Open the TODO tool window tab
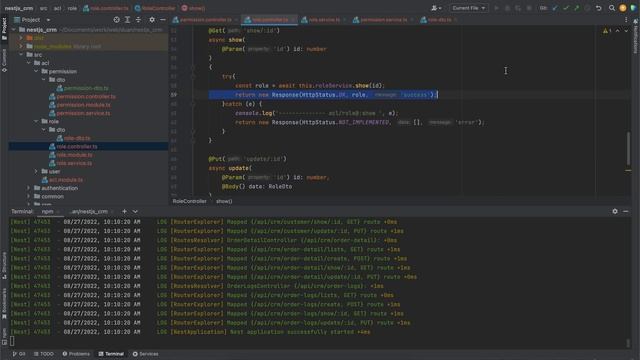This screenshot has width=640, height=360. click(44, 354)
